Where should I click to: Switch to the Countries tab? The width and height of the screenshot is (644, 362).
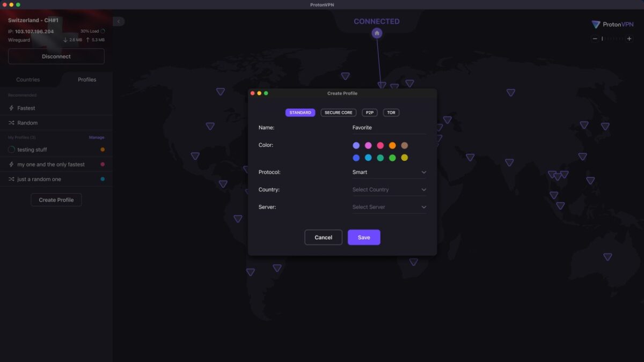point(28,79)
